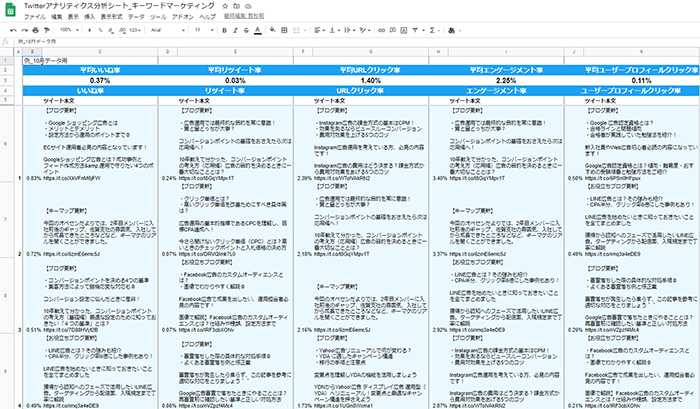Open the functions (Σ) menu
This screenshot has height=409, width=700.
[x=432, y=30]
